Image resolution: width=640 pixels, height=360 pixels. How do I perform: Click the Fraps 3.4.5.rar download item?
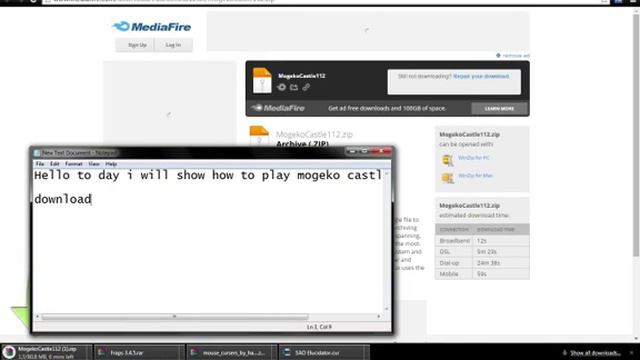click(x=139, y=352)
